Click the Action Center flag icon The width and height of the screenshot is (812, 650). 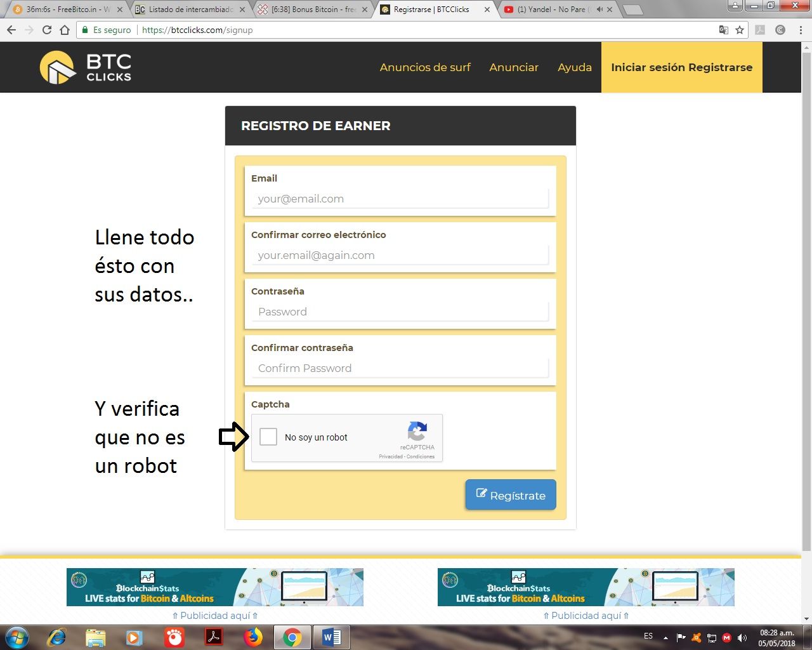point(681,637)
